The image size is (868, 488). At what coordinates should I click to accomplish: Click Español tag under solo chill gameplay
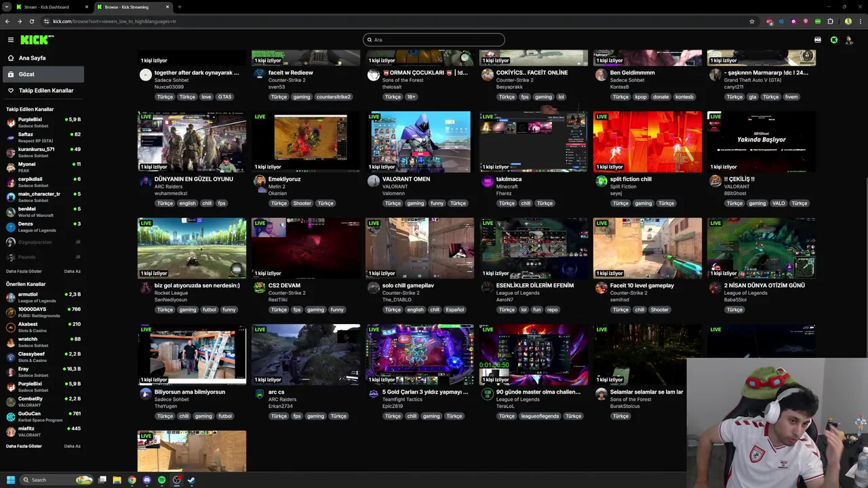click(x=455, y=310)
